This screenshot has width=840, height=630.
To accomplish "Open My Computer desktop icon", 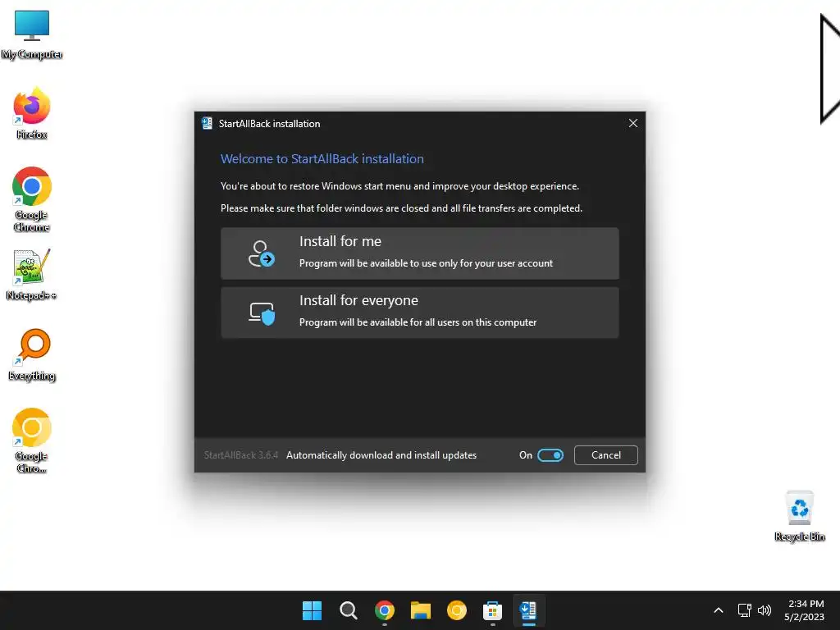I will pos(32,34).
